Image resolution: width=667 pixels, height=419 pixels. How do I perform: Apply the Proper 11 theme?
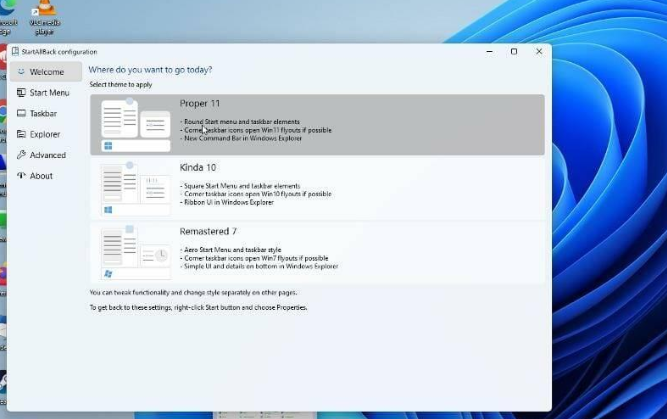(x=317, y=125)
